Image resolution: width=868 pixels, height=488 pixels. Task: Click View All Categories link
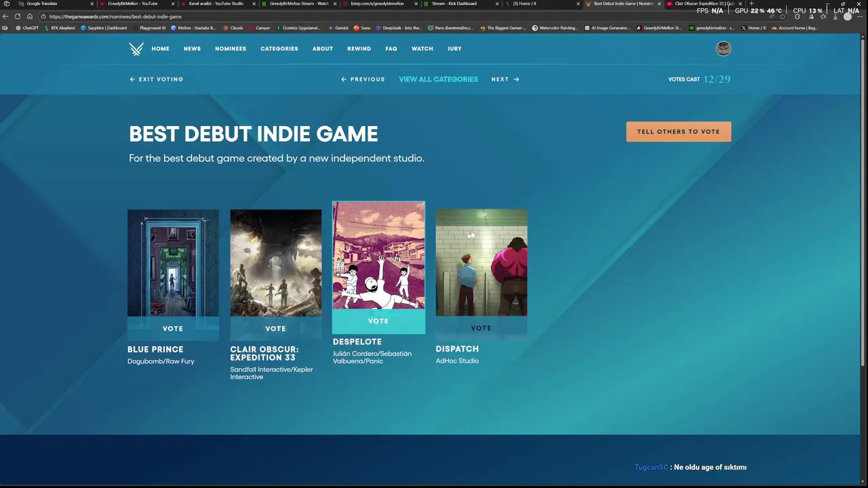pyautogui.click(x=438, y=79)
